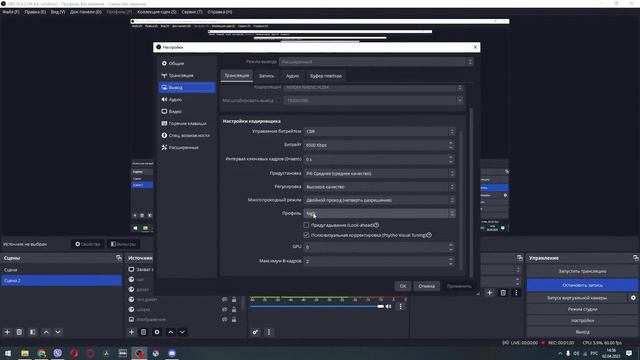Open Коллекция сцен menu
Viewport: 640px width, 360px height.
(157, 12)
